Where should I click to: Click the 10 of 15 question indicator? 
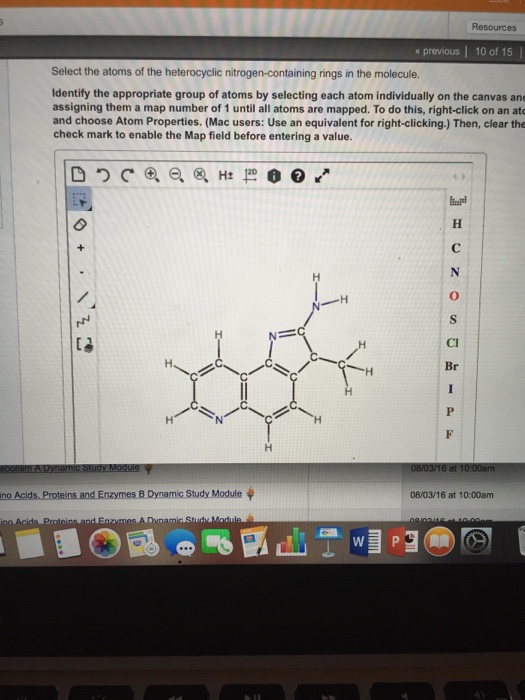[493, 52]
